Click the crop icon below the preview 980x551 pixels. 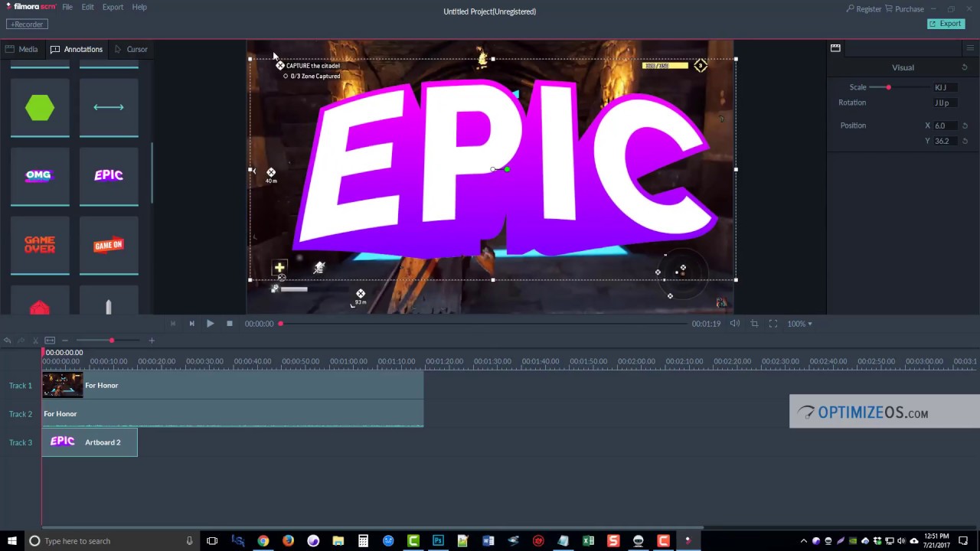coord(754,324)
